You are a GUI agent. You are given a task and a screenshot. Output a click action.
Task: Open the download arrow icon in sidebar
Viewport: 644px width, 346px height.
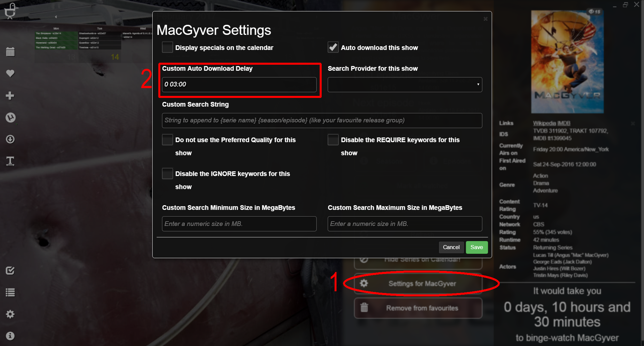10,139
